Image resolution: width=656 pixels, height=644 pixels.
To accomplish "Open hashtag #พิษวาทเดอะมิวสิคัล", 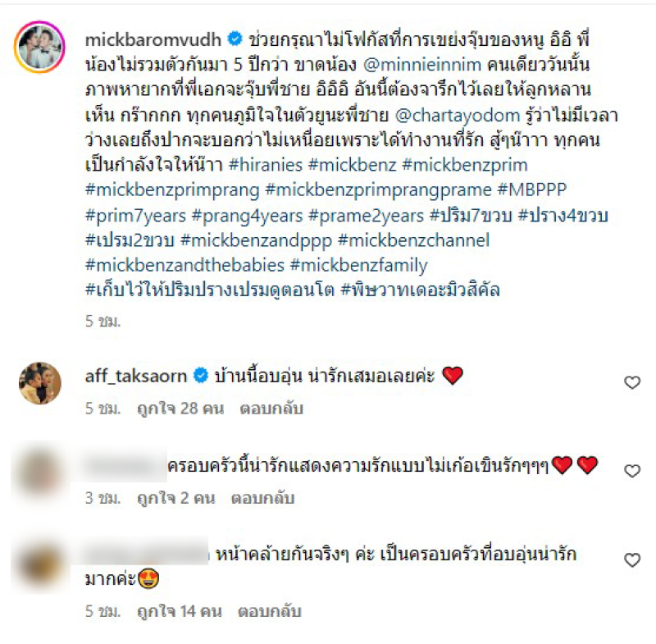I will click(x=421, y=290).
